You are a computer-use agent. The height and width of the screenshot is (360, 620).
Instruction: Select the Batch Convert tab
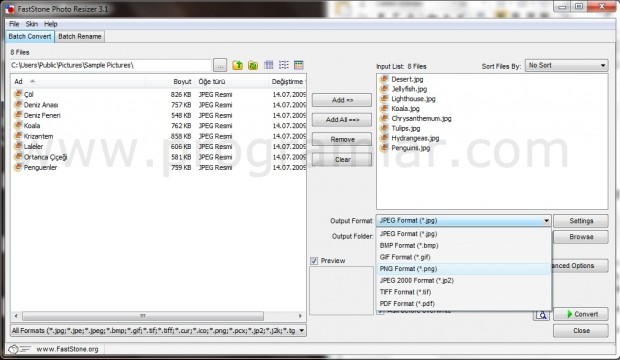(30, 36)
